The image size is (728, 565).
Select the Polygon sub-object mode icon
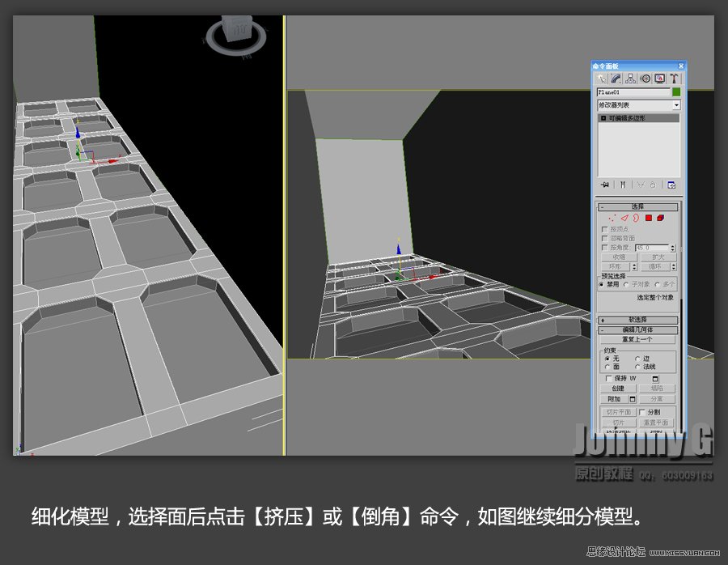tap(647, 218)
